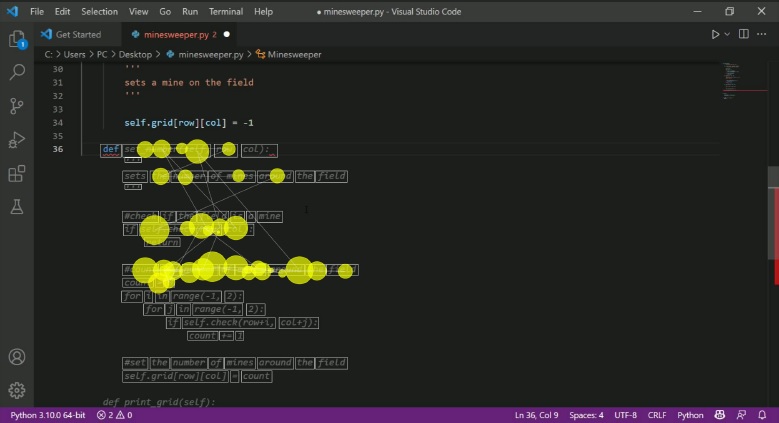Click the def keyword on line 36
Screen dimensions: 779x423
(x=111, y=149)
